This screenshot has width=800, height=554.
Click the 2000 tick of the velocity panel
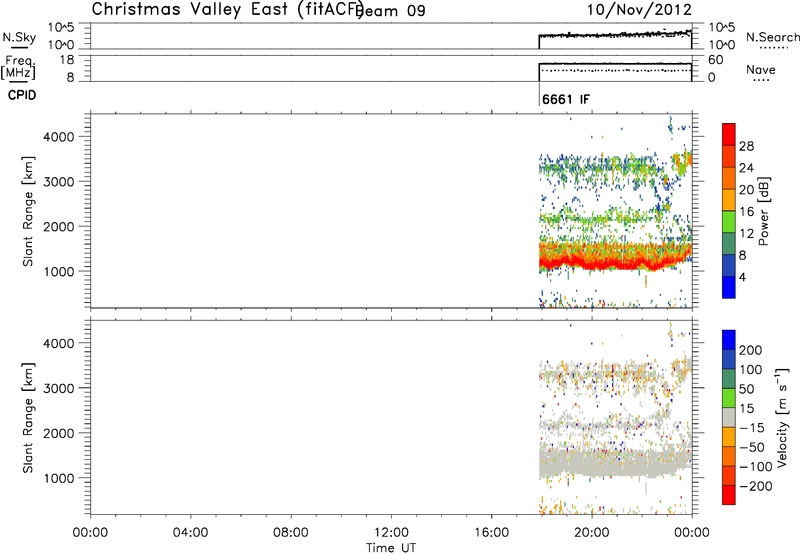59,433
